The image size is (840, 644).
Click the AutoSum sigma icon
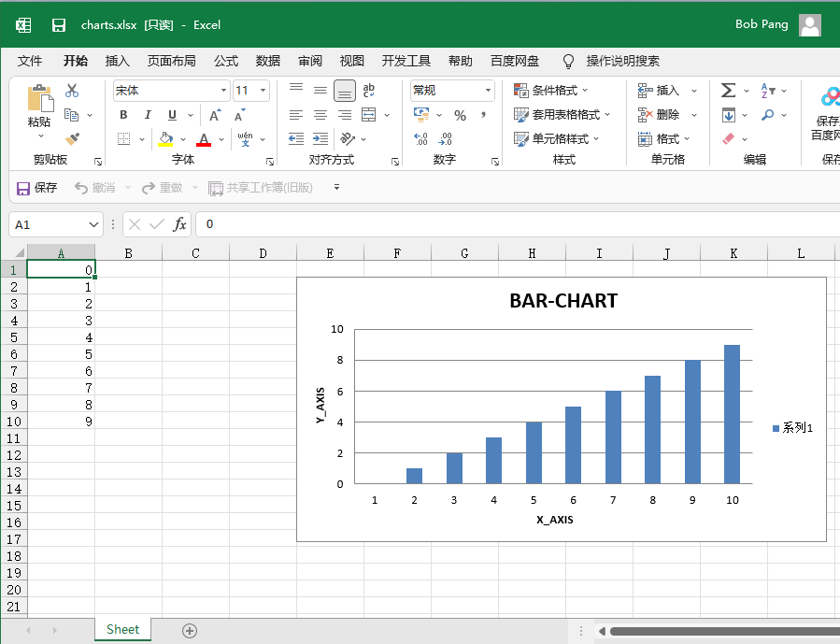pyautogui.click(x=728, y=91)
